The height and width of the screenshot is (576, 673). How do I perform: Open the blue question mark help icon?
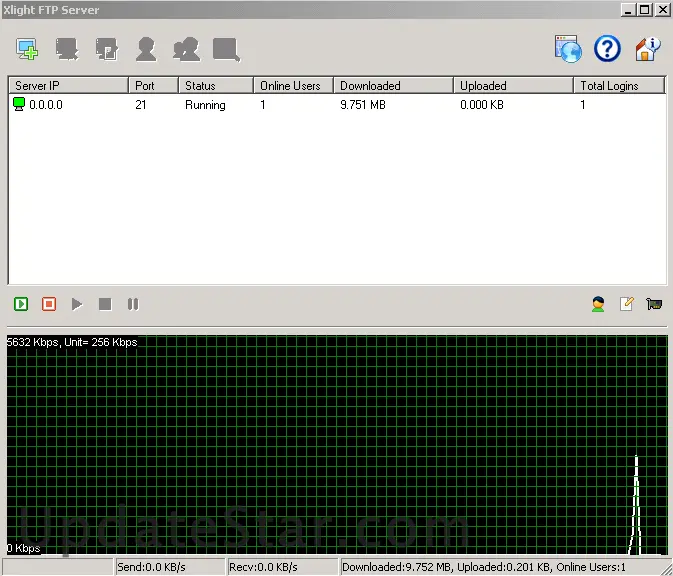point(607,48)
